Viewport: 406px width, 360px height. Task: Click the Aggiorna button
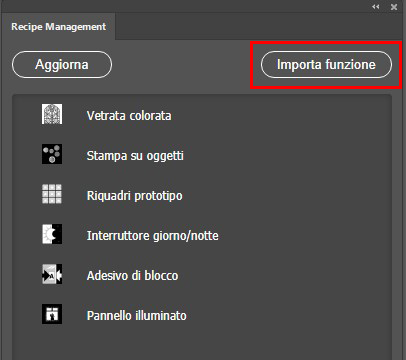pos(62,64)
